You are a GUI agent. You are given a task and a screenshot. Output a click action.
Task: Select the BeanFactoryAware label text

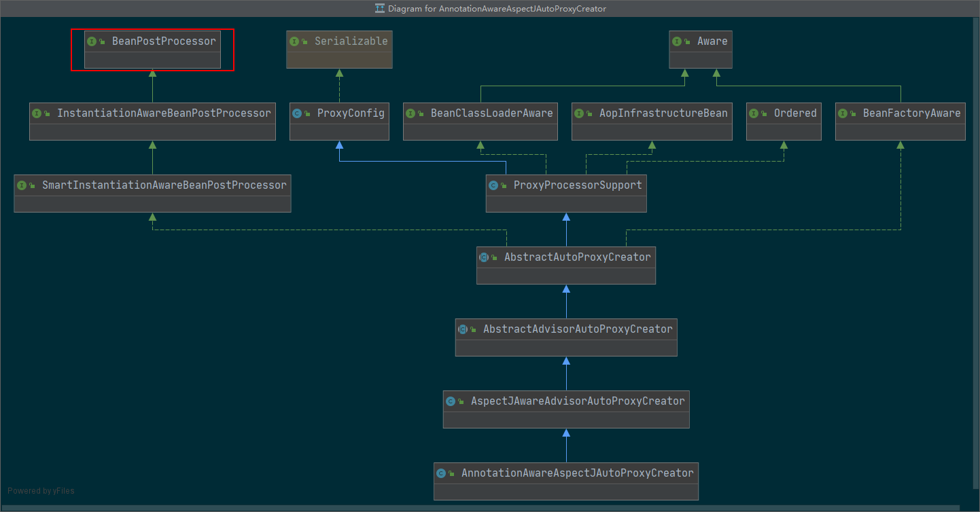pos(912,113)
